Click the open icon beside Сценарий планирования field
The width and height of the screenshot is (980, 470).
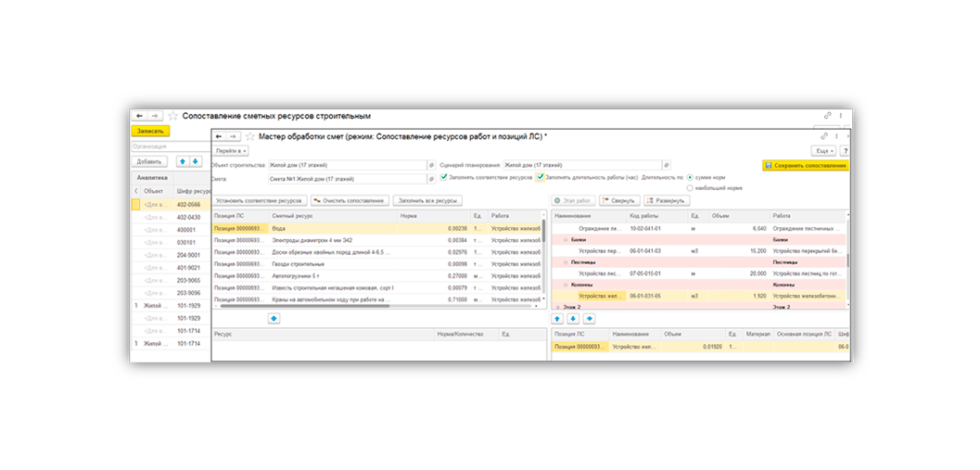[667, 165]
